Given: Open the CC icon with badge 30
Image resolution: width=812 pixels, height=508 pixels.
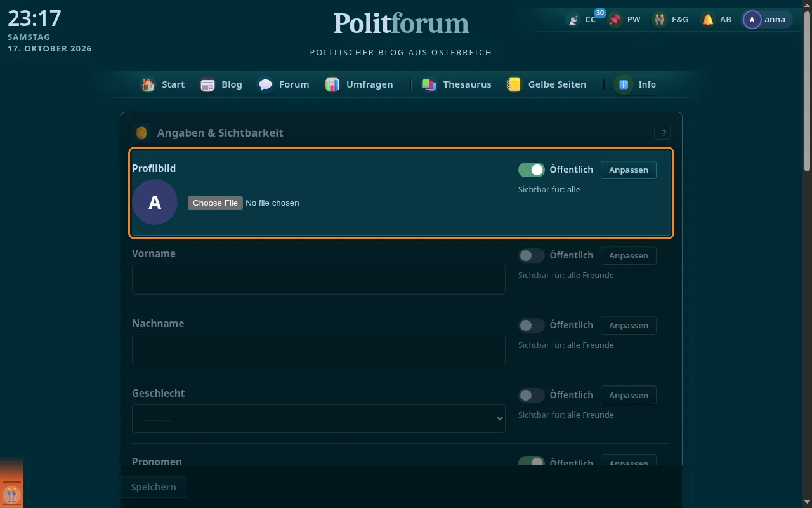Looking at the screenshot, I should (573, 20).
